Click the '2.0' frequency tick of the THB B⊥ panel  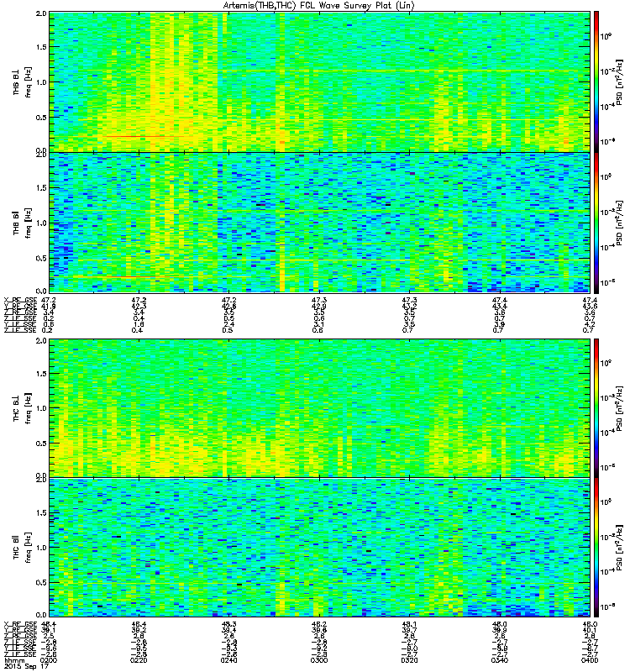pyautogui.click(x=41, y=13)
